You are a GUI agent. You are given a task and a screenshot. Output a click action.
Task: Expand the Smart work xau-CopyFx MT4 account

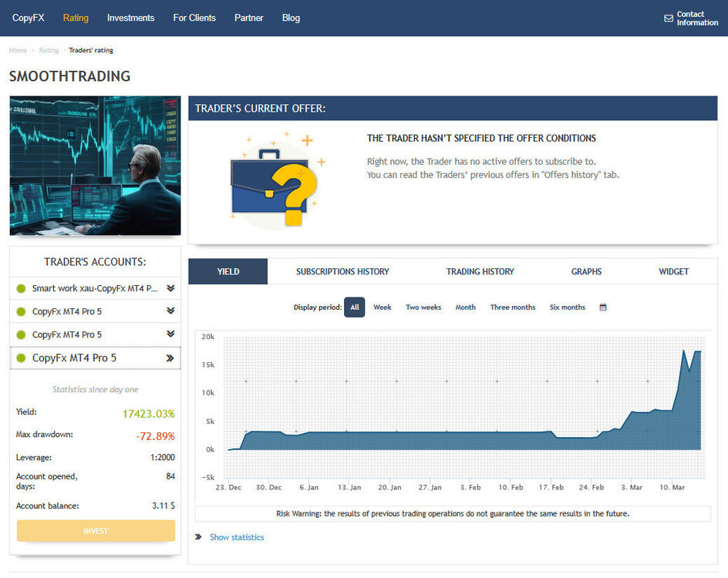click(170, 288)
